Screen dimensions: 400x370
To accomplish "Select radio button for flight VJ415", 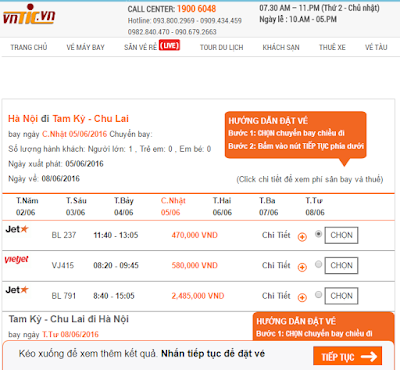I will click(319, 264).
